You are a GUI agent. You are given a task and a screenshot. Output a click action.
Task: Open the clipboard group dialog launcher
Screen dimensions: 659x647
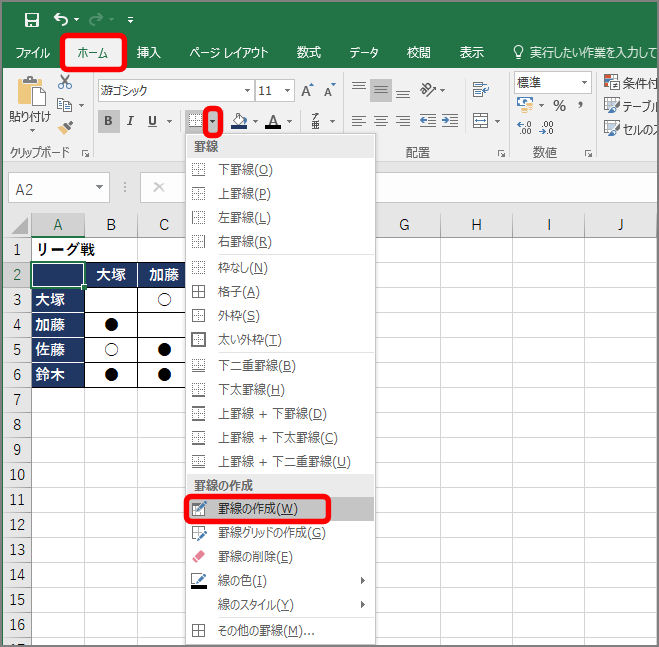pos(86,154)
